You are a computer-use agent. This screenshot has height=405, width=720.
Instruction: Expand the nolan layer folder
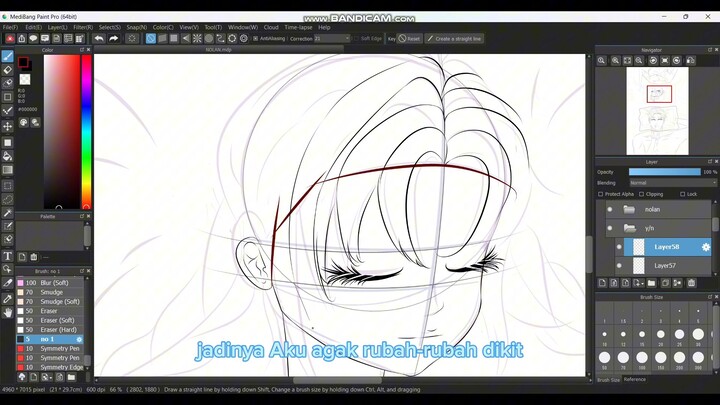(x=629, y=209)
